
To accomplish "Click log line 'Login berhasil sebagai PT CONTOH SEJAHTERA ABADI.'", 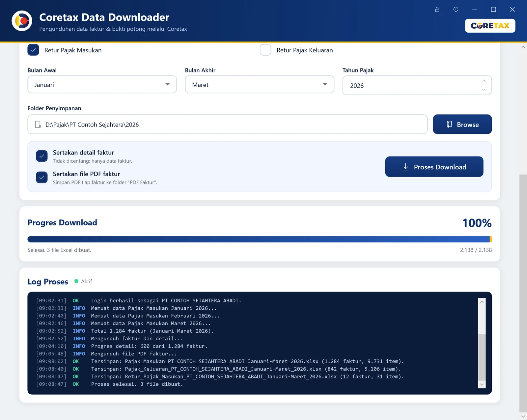I will pyautogui.click(x=166, y=301).
